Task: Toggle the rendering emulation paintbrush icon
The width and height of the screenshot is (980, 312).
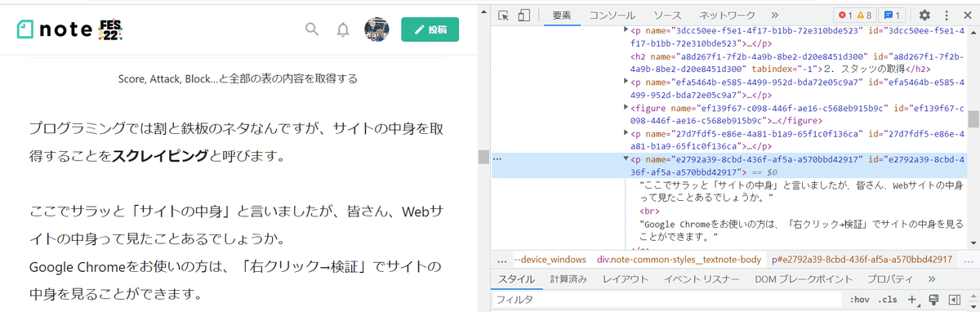Action: [934, 300]
